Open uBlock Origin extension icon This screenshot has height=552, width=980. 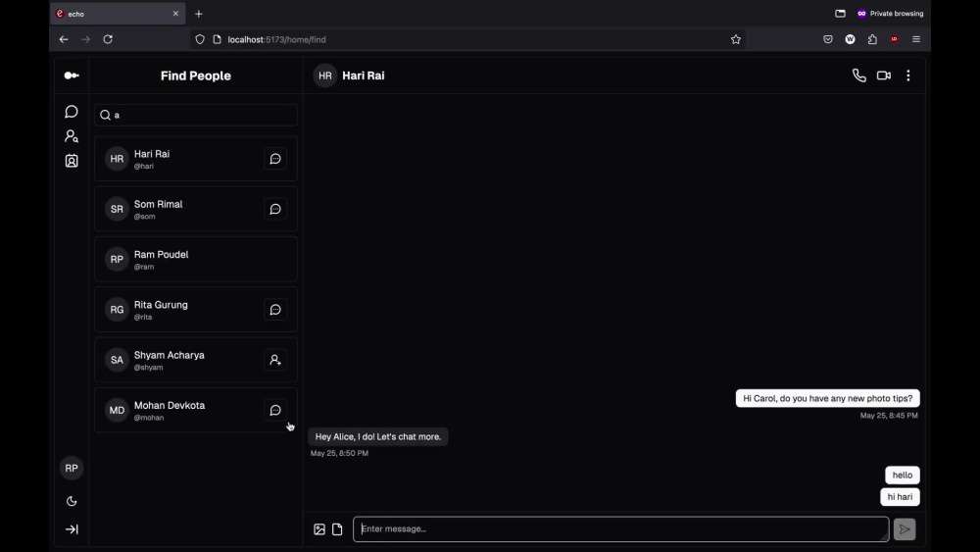pyautogui.click(x=895, y=39)
